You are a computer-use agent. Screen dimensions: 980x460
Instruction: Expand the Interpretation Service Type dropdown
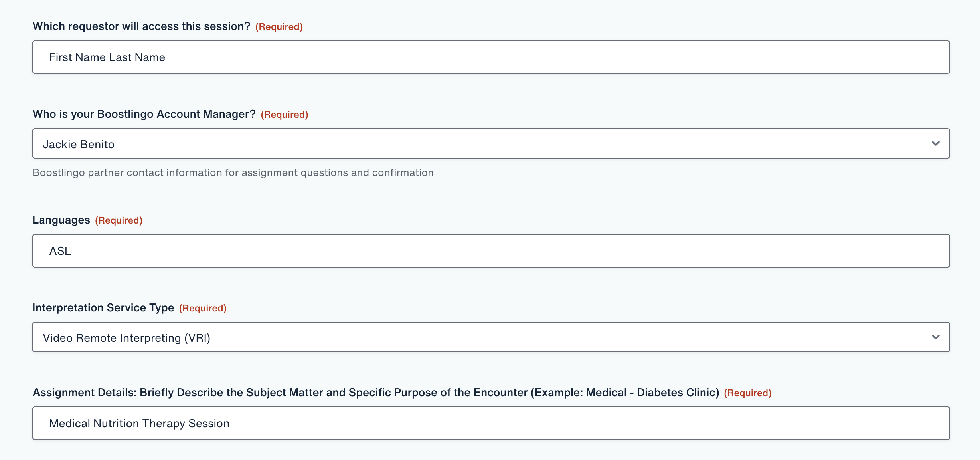coord(491,337)
